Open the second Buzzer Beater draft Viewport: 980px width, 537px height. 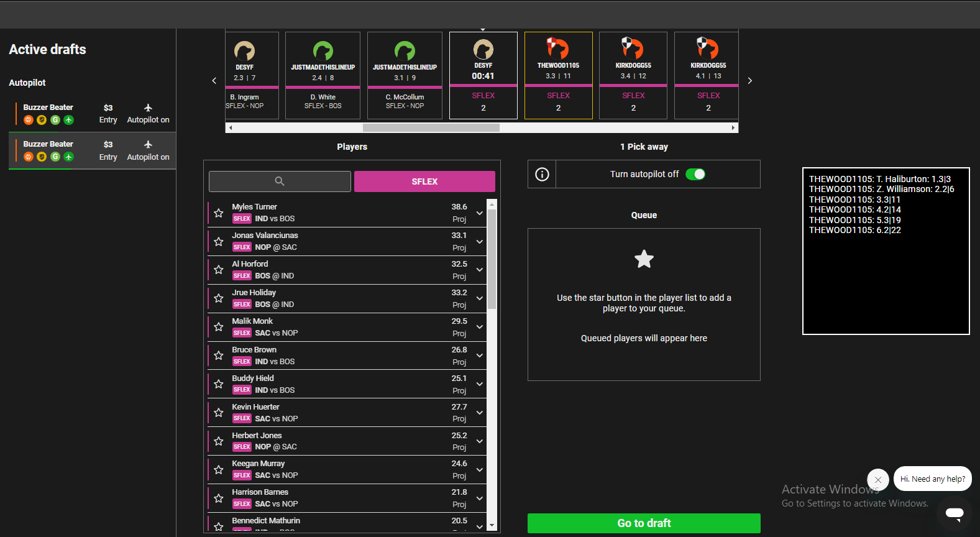pyautogui.click(x=92, y=150)
